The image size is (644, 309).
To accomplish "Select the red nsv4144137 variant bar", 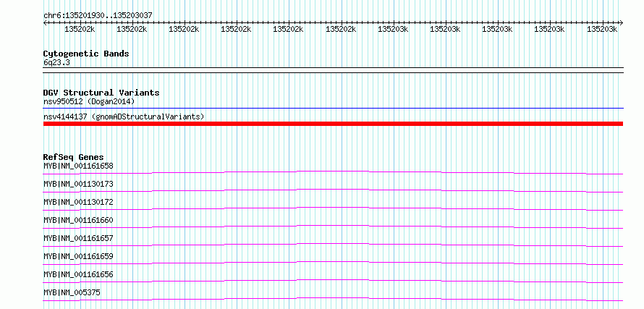I will (333, 124).
